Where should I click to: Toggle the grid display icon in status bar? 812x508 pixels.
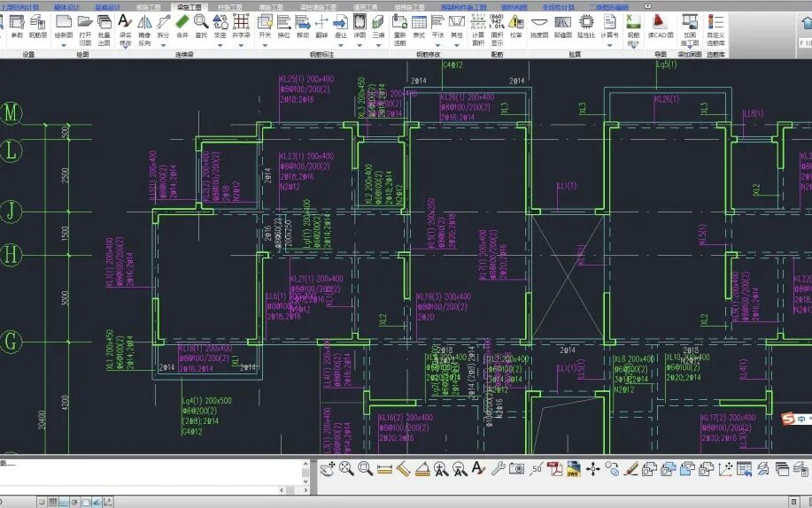pos(52,502)
